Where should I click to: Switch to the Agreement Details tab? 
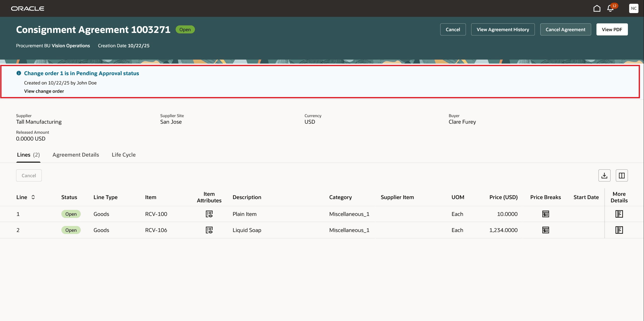[x=75, y=155]
